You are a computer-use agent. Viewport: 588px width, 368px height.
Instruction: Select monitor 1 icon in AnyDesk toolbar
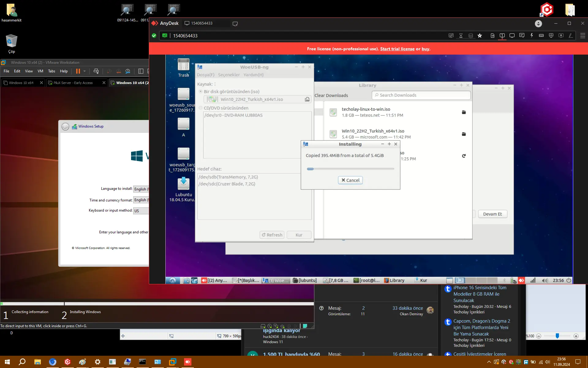point(502,36)
